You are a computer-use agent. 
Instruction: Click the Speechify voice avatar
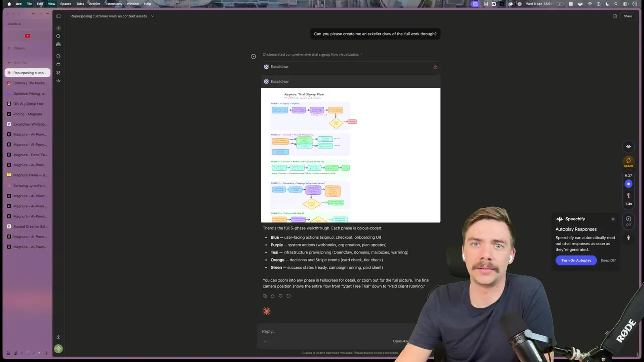[x=628, y=195]
